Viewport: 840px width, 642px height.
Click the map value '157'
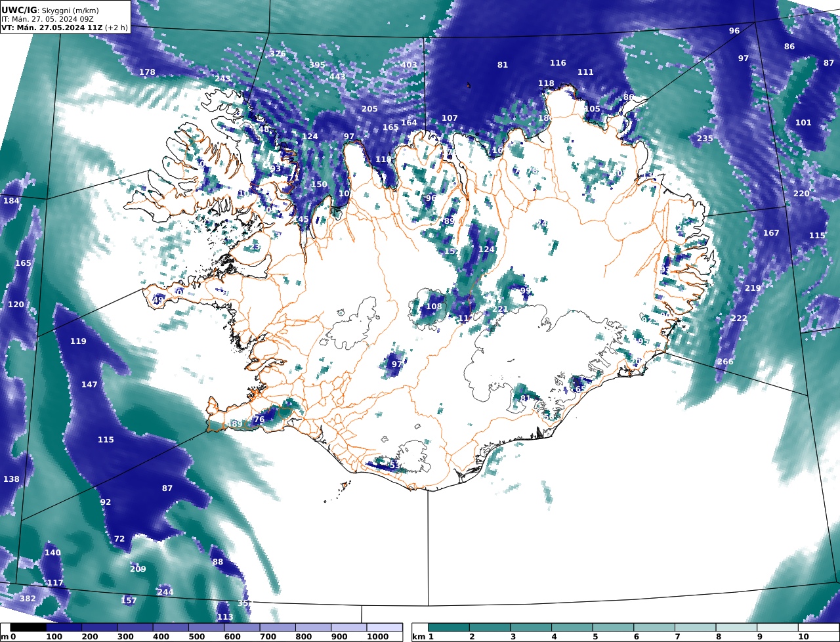(129, 601)
